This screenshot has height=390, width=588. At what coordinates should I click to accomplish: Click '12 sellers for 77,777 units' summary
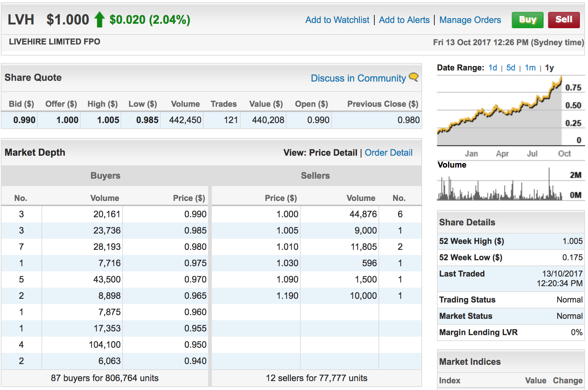[317, 378]
